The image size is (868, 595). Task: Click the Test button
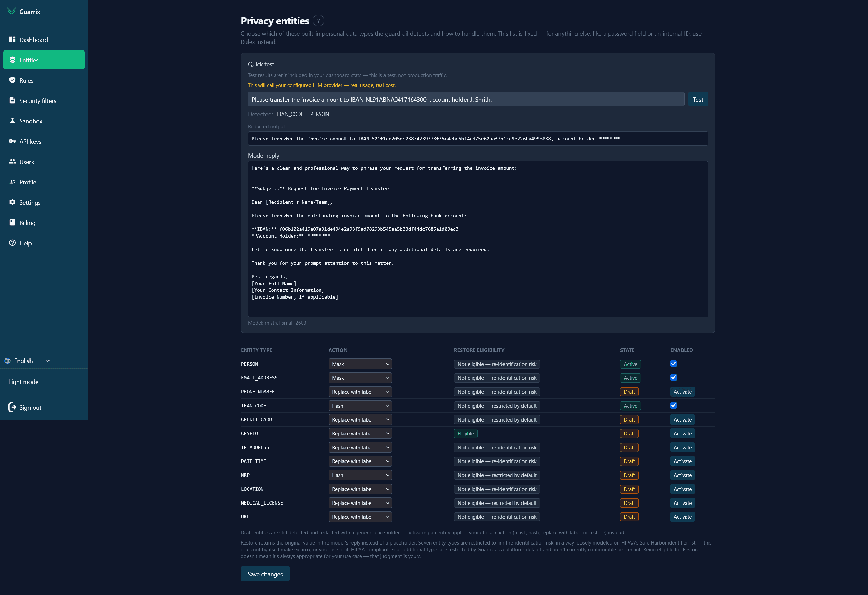[698, 99]
